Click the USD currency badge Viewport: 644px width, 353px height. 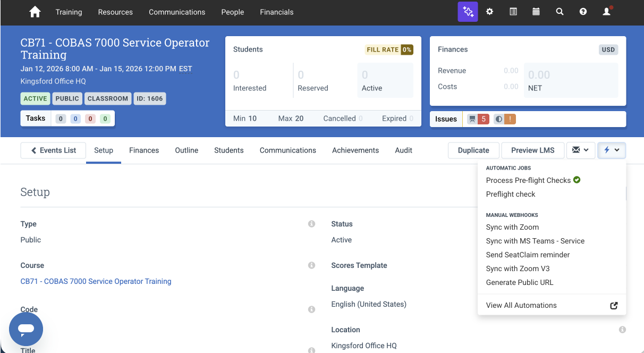(x=608, y=49)
